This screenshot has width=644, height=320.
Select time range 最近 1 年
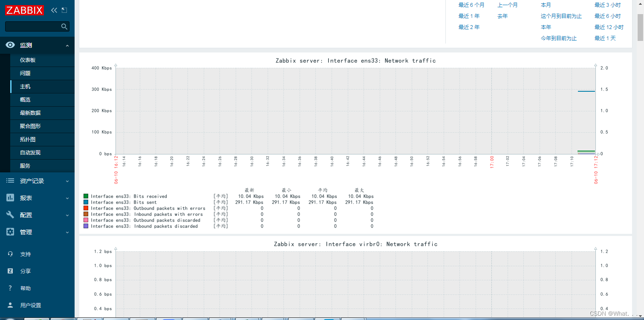[469, 16]
